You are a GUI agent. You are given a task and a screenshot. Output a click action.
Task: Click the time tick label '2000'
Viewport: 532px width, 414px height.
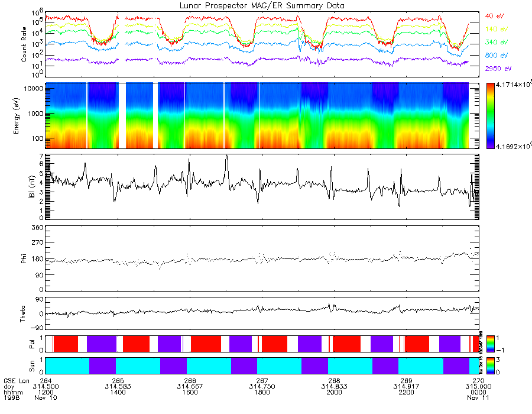click(334, 392)
